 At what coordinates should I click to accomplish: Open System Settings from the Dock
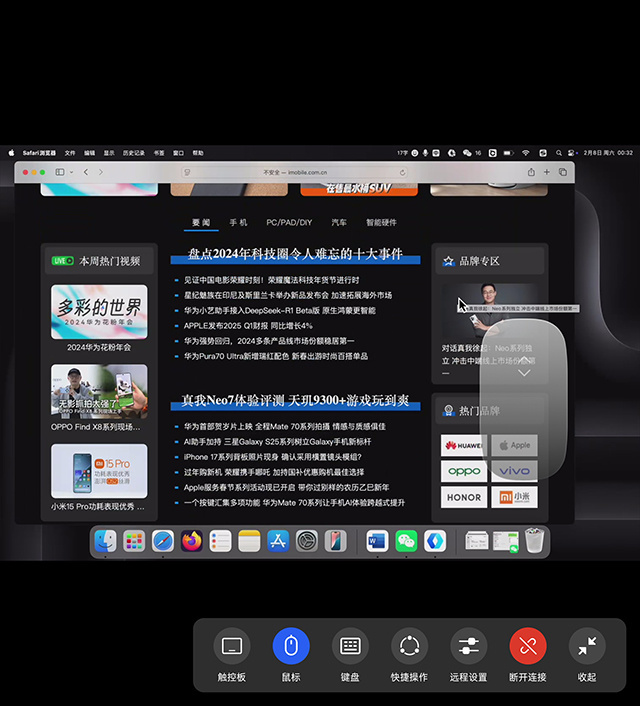point(307,541)
